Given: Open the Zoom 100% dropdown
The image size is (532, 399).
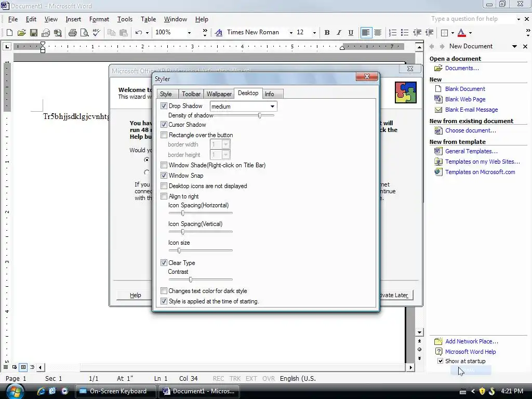Looking at the screenshot, I should pyautogui.click(x=189, y=33).
